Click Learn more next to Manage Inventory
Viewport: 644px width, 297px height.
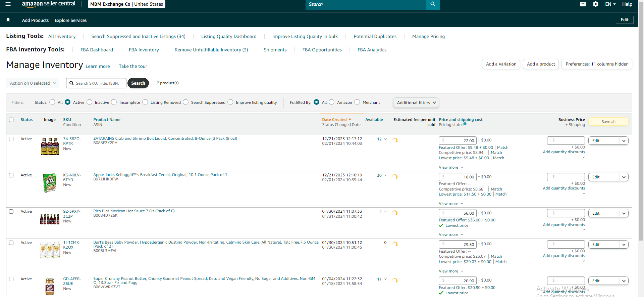pyautogui.click(x=98, y=66)
